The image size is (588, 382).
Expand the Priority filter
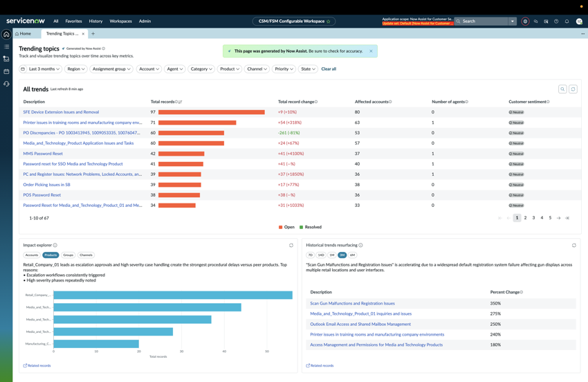284,69
